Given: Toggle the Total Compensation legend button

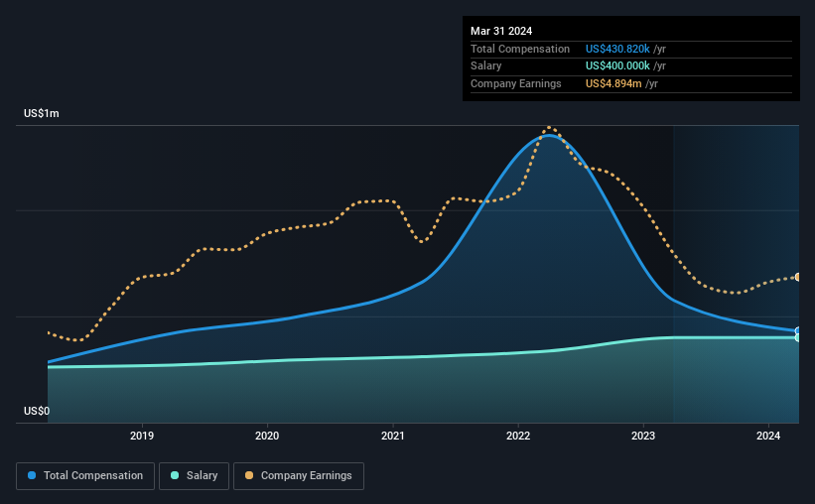Looking at the screenshot, I should pos(85,476).
